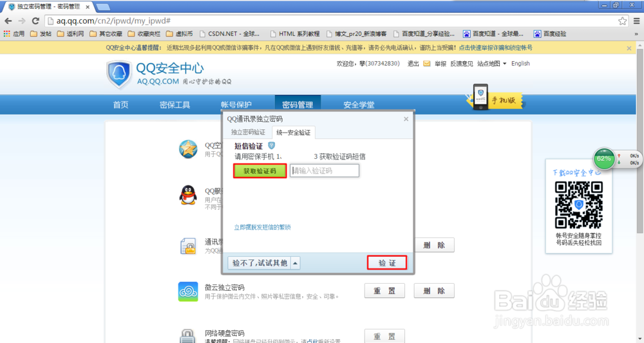
Task: Click 删除 for 微云独立密码
Action: (434, 291)
